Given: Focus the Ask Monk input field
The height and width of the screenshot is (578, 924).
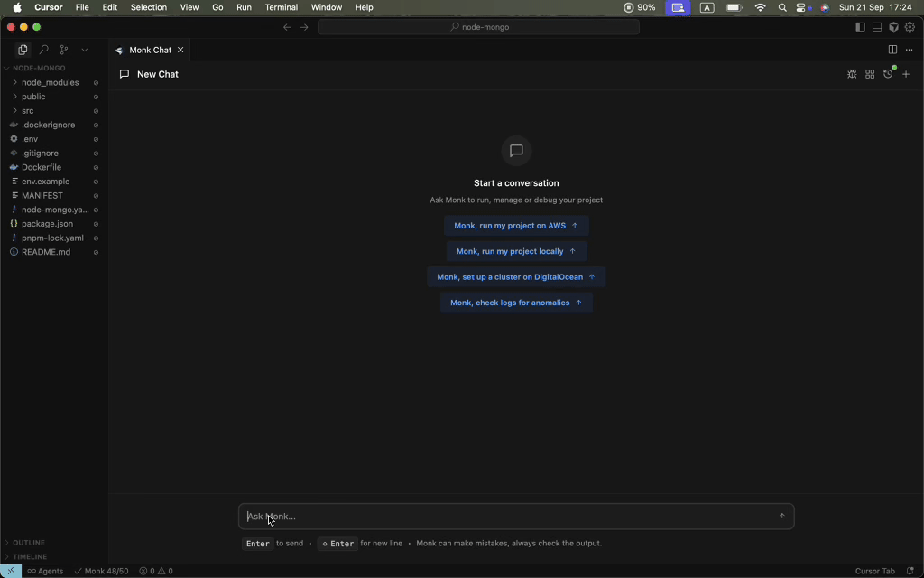Looking at the screenshot, I should click(516, 516).
